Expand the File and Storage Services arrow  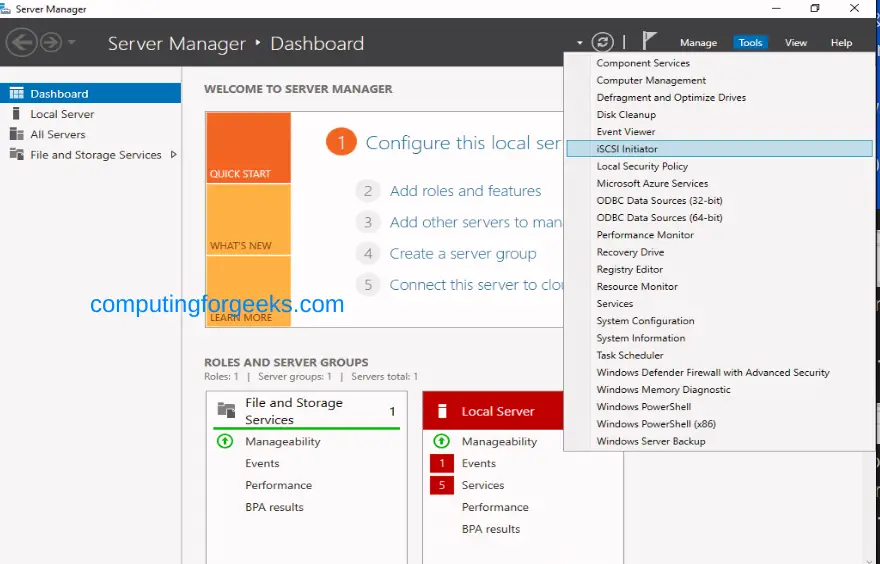pyautogui.click(x=173, y=154)
